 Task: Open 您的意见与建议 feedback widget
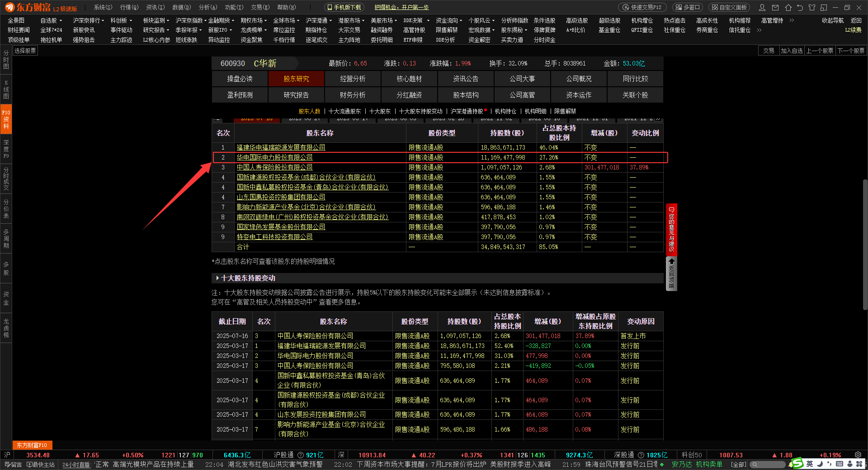coord(671,230)
